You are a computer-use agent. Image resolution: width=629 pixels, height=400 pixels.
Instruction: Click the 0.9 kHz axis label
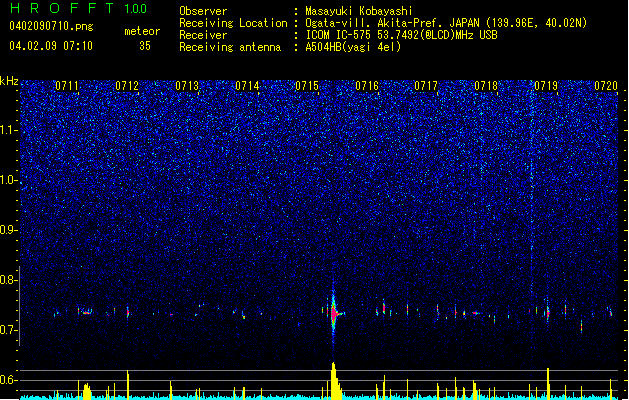pyautogui.click(x=9, y=230)
